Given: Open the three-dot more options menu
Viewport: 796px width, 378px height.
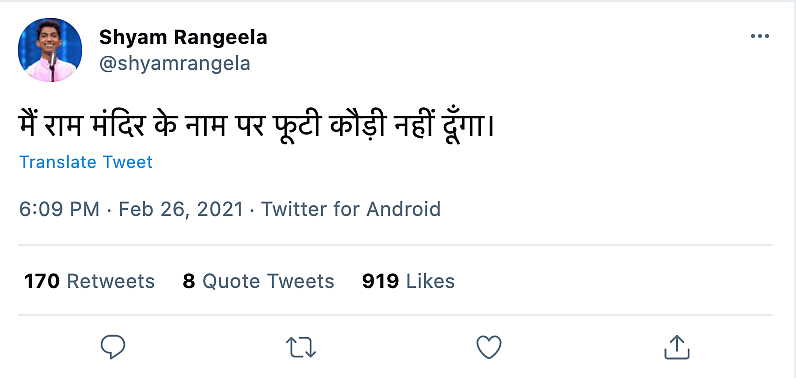Looking at the screenshot, I should tap(759, 36).
